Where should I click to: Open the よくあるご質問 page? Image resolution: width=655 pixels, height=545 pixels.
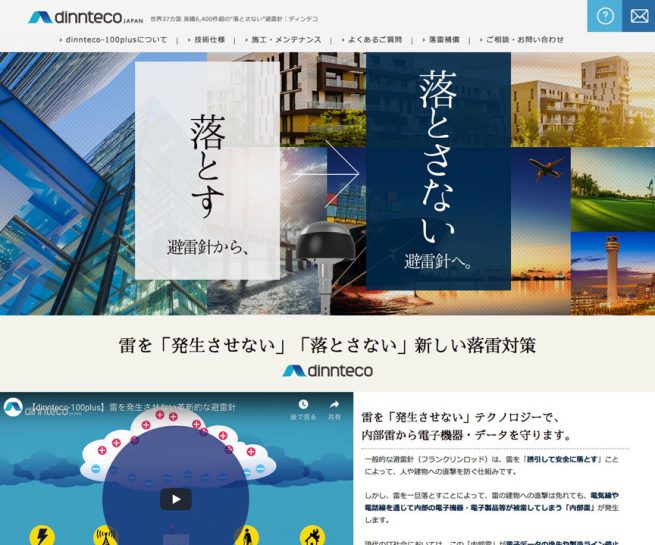coord(374,40)
